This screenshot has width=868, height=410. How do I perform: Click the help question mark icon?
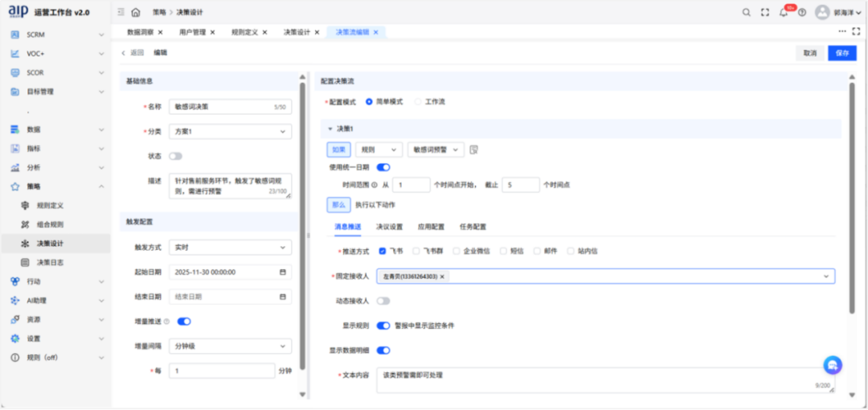pos(801,12)
